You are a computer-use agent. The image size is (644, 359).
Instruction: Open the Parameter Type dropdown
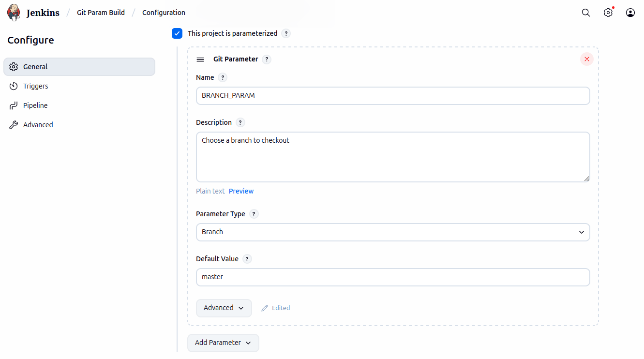click(392, 232)
